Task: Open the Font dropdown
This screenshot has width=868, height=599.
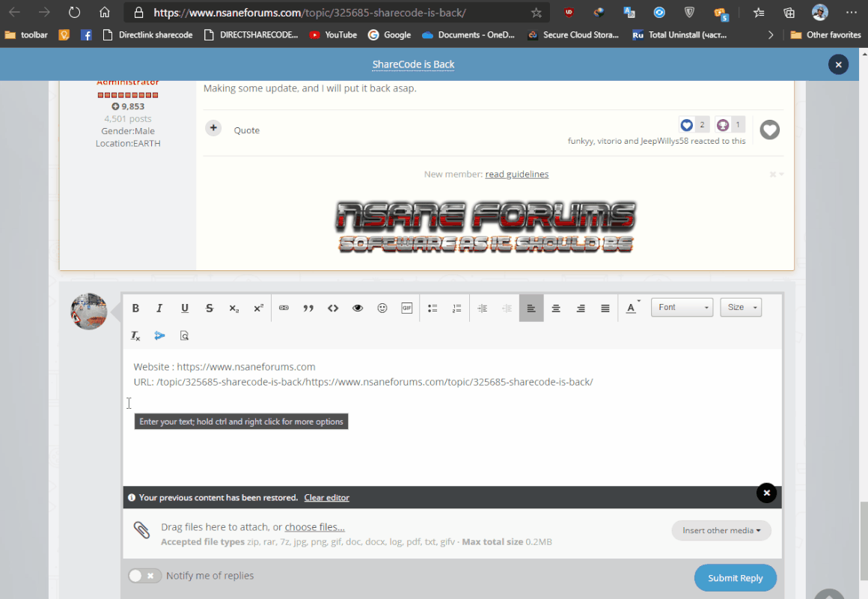Action: point(682,308)
